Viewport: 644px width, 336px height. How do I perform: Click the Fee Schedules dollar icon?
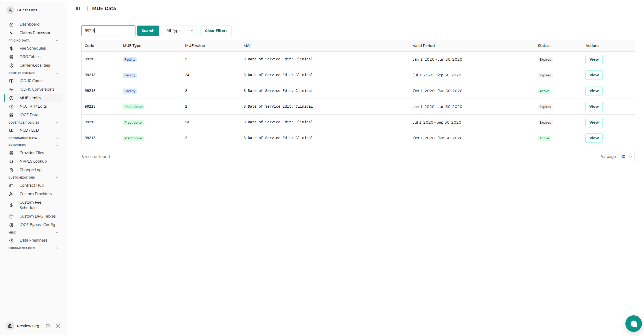11,49
